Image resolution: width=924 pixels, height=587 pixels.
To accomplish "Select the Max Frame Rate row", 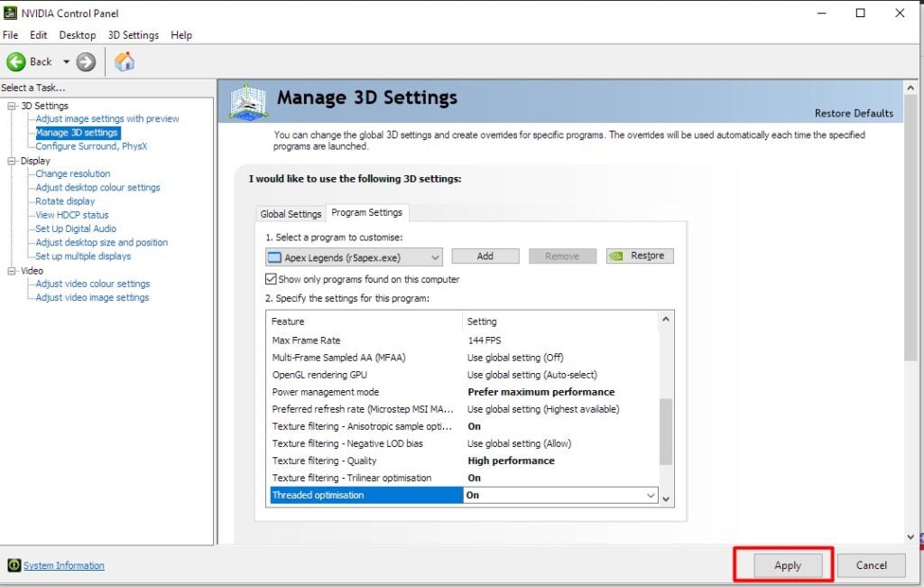I will pyautogui.click(x=463, y=340).
